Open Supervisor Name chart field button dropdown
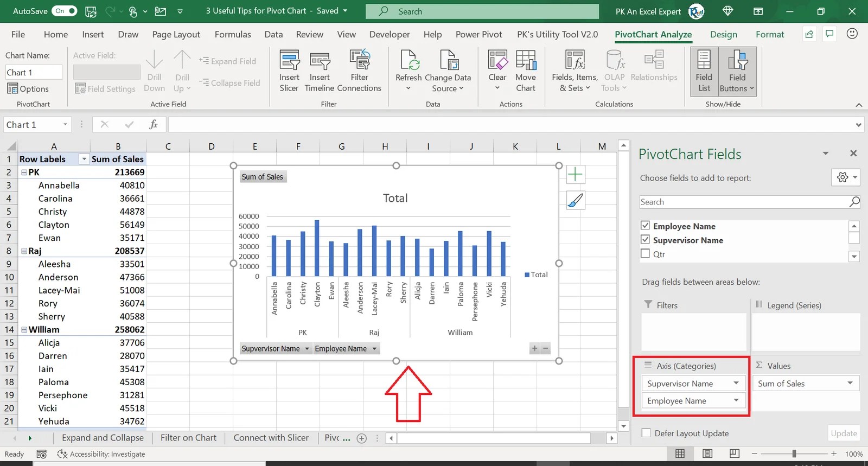This screenshot has width=868, height=466. (x=307, y=349)
